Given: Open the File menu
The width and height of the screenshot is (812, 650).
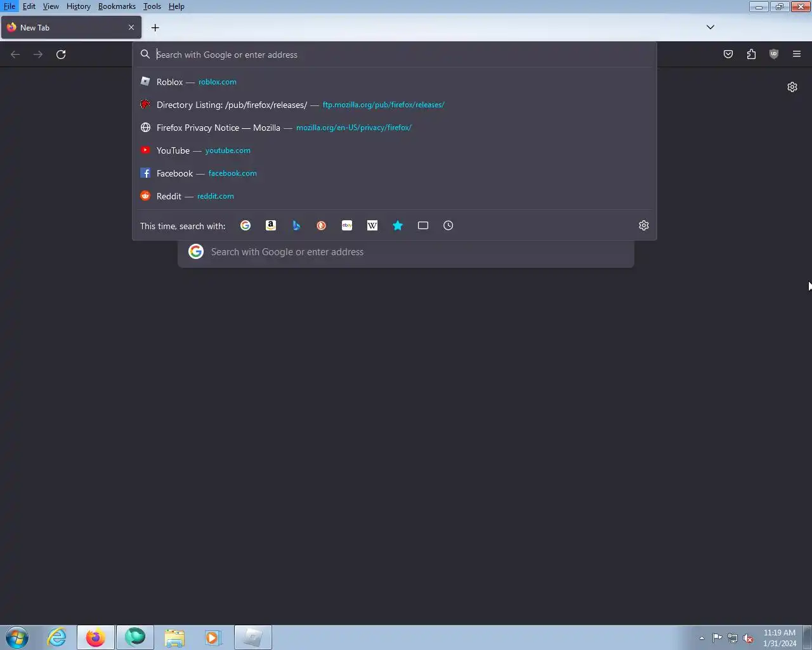Looking at the screenshot, I should 9,6.
